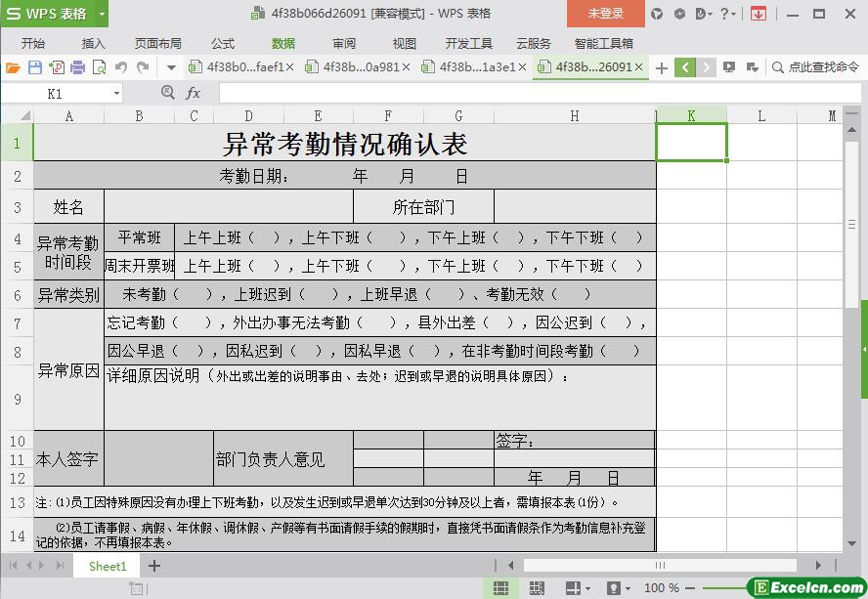The image size is (868, 599).
Task: Open the WPS 表格 application menu arrow
Action: tap(102, 14)
